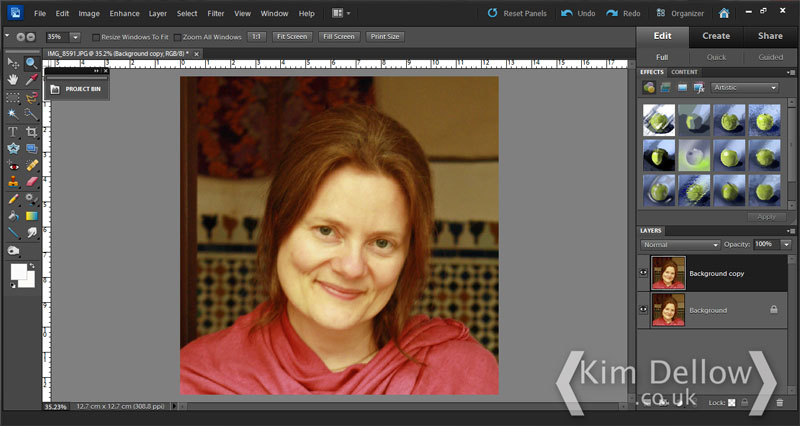The width and height of the screenshot is (800, 426).
Task: Click the Fill Screen button
Action: click(339, 37)
